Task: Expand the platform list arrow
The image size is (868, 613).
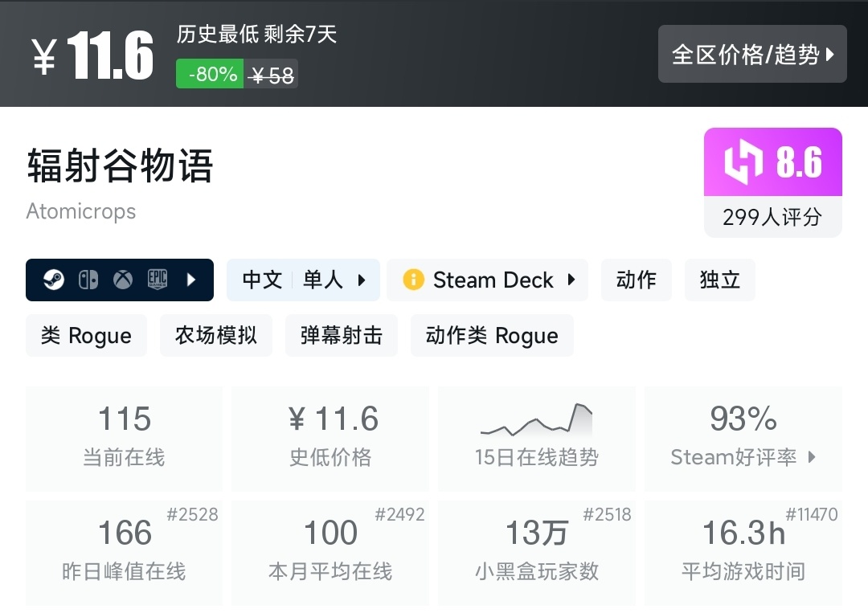Action: 191,280
